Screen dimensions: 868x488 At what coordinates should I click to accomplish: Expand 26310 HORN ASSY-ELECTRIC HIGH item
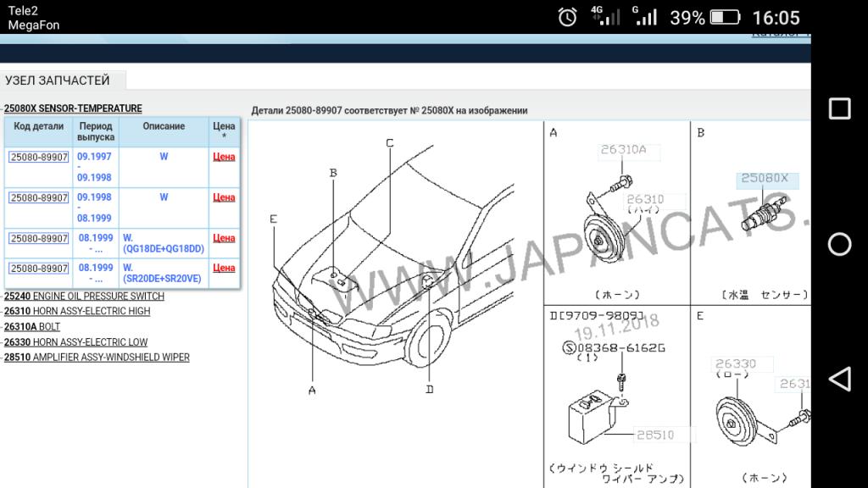77,312
